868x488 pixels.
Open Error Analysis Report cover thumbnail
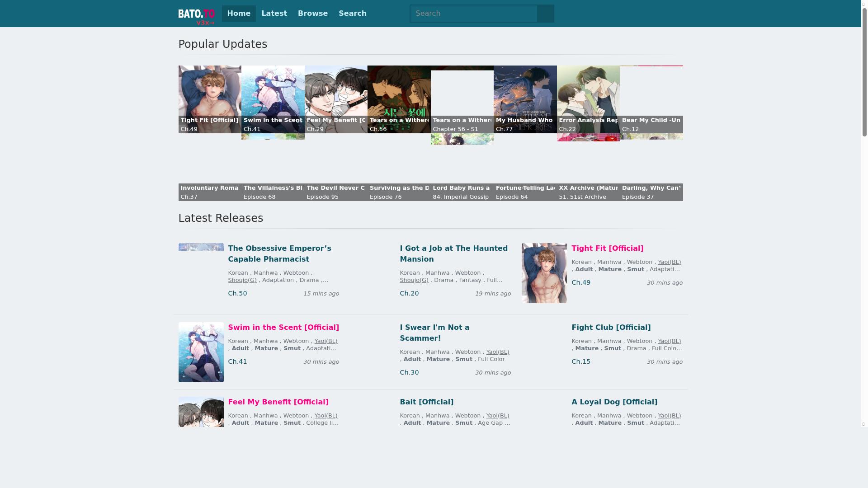588,93
